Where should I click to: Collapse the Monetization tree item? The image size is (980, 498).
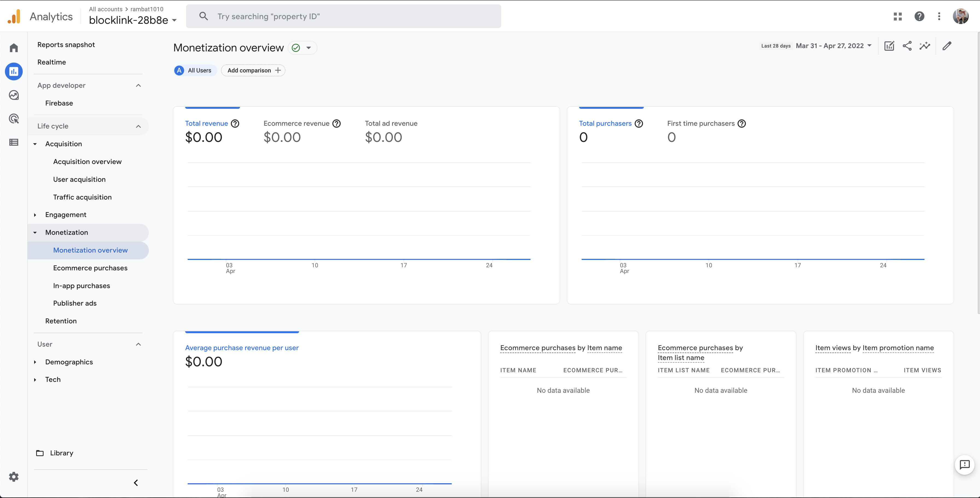click(x=35, y=233)
